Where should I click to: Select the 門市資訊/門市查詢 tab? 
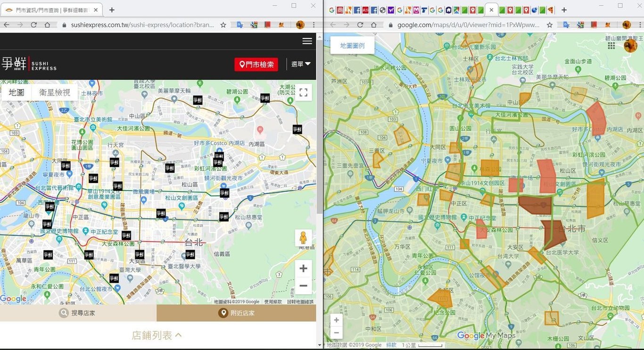(52, 9)
